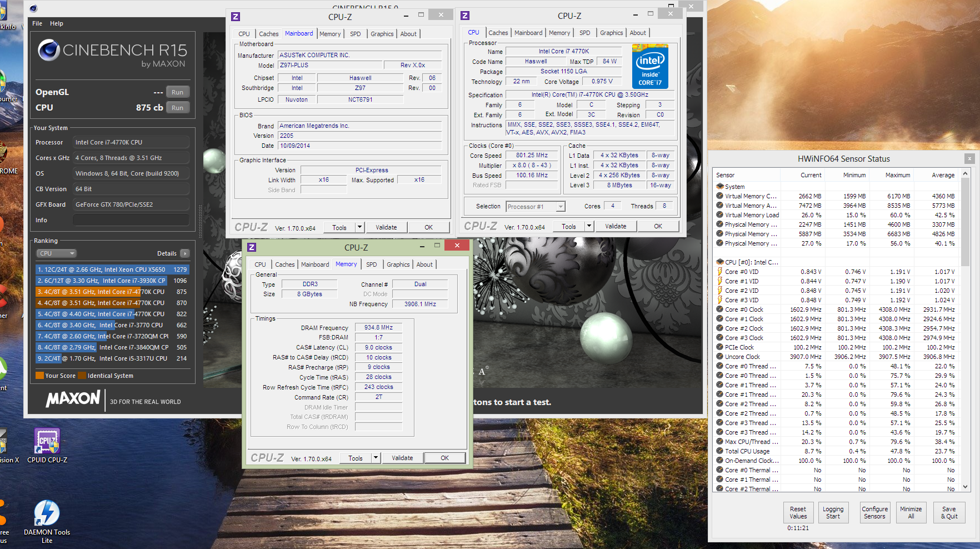Select ranking row Intel Xeon CPU X5650
980x549 pixels.
tap(112, 269)
